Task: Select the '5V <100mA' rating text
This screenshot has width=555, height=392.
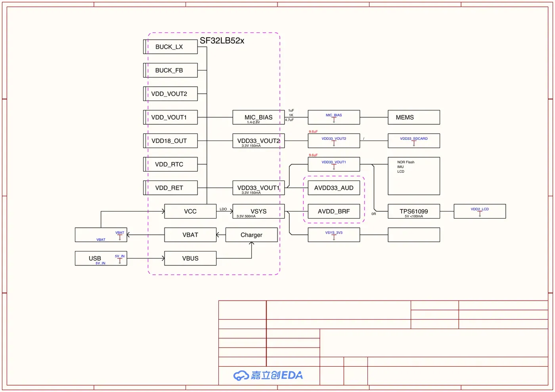Action: pos(414,217)
